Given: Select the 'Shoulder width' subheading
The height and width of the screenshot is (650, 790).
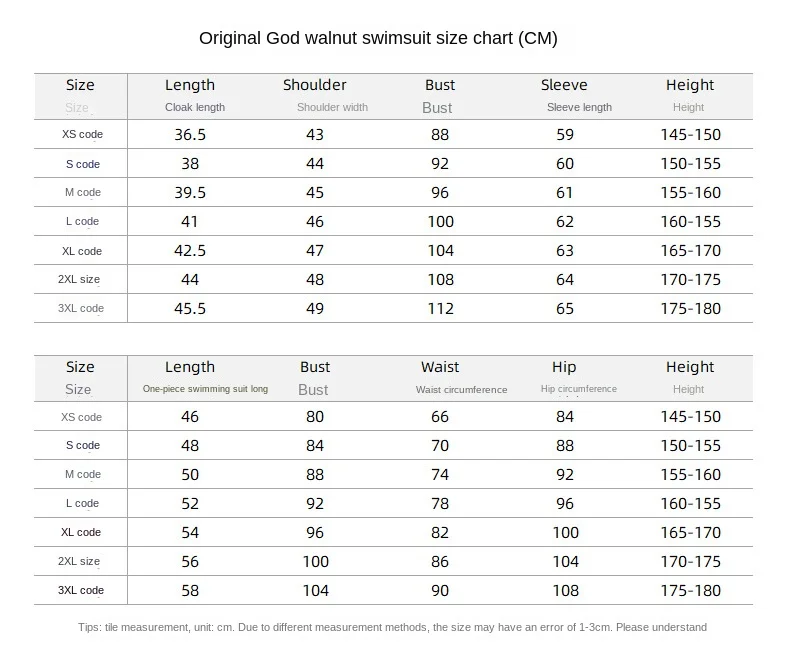Looking at the screenshot, I should pyautogui.click(x=332, y=107).
